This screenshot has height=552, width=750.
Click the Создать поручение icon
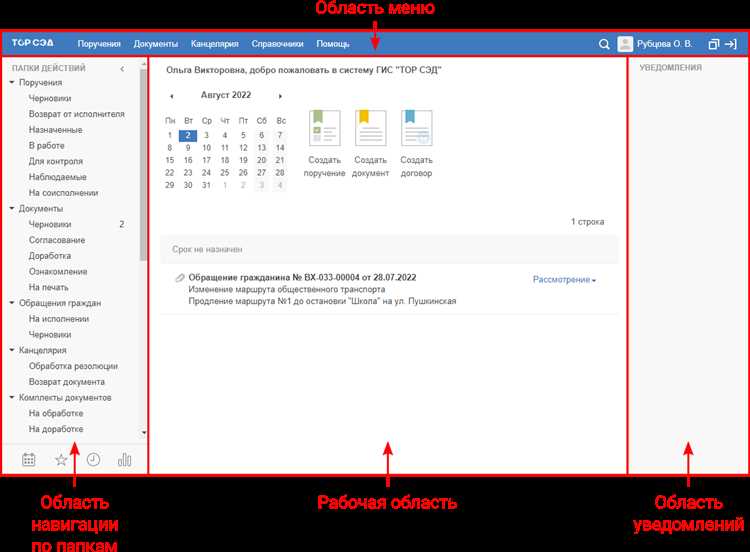point(324,130)
